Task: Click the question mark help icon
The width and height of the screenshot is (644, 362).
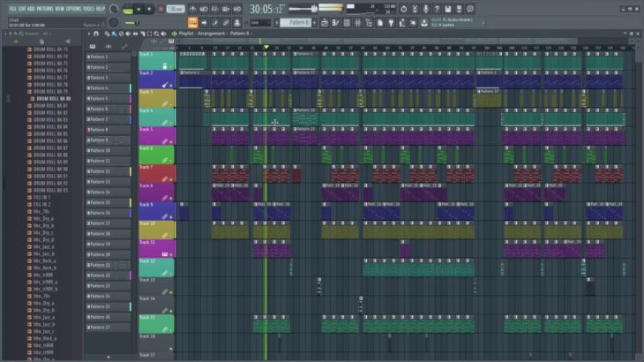Action: [x=437, y=9]
